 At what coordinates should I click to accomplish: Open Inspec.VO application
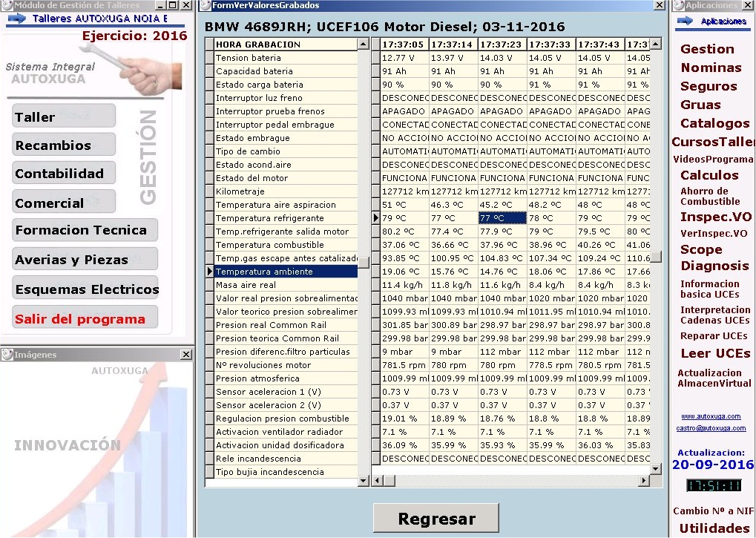tap(715, 217)
